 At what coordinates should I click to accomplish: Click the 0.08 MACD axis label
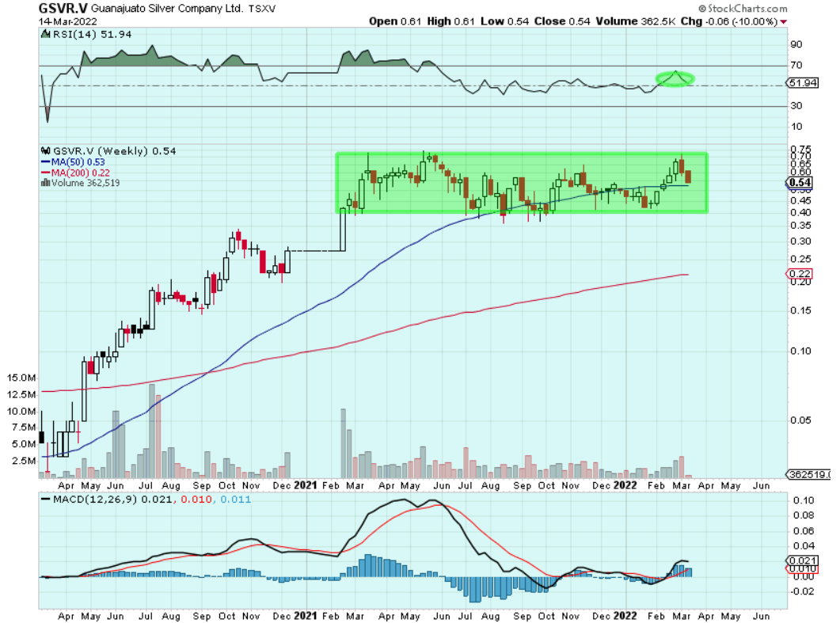point(804,515)
